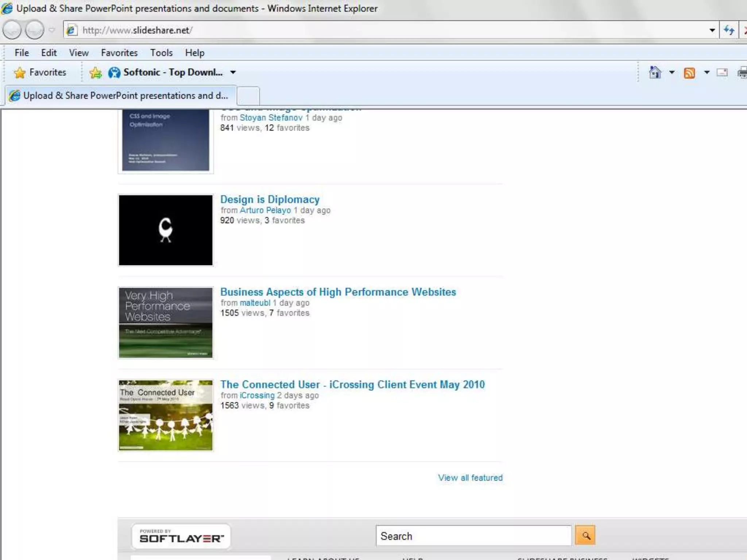Click the orange search magnifier button
Image resolution: width=747 pixels, height=560 pixels.
point(585,535)
